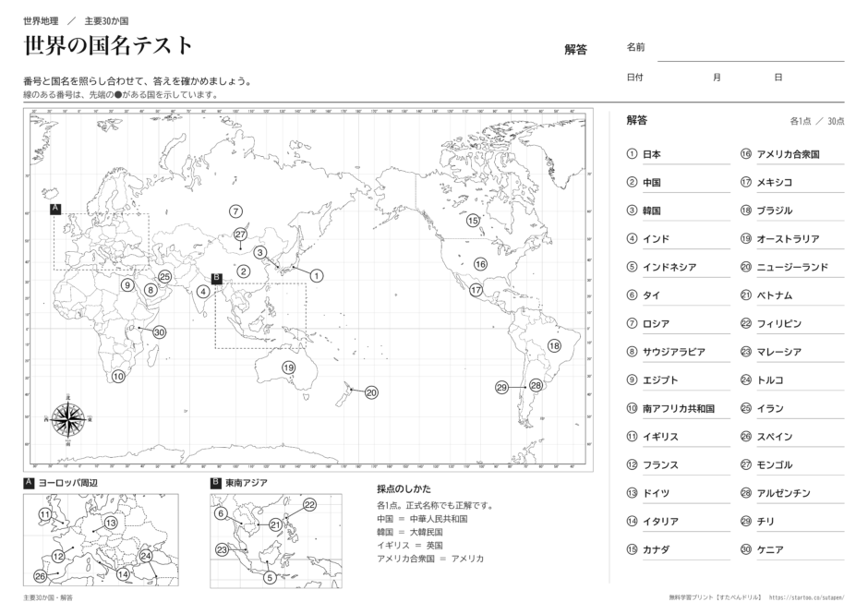Click answer list entry インドネシア
This screenshot has height=614, width=868.
tap(669, 267)
